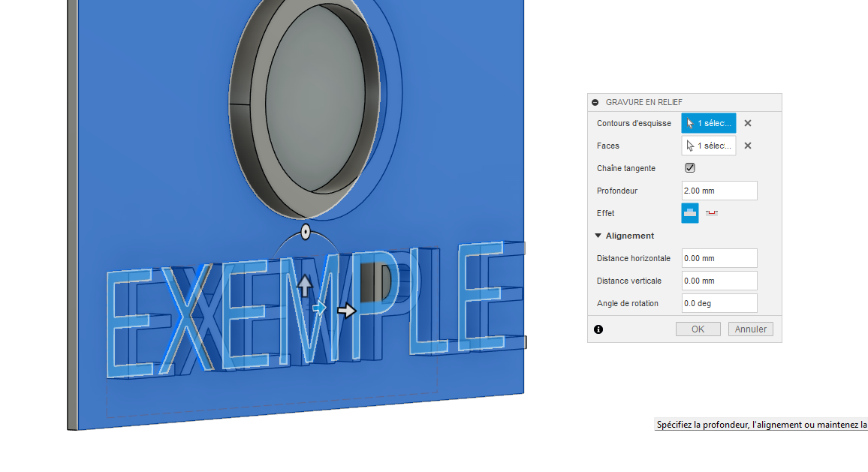Click the Alignement section heading
The height and width of the screenshot is (472, 868).
(629, 236)
